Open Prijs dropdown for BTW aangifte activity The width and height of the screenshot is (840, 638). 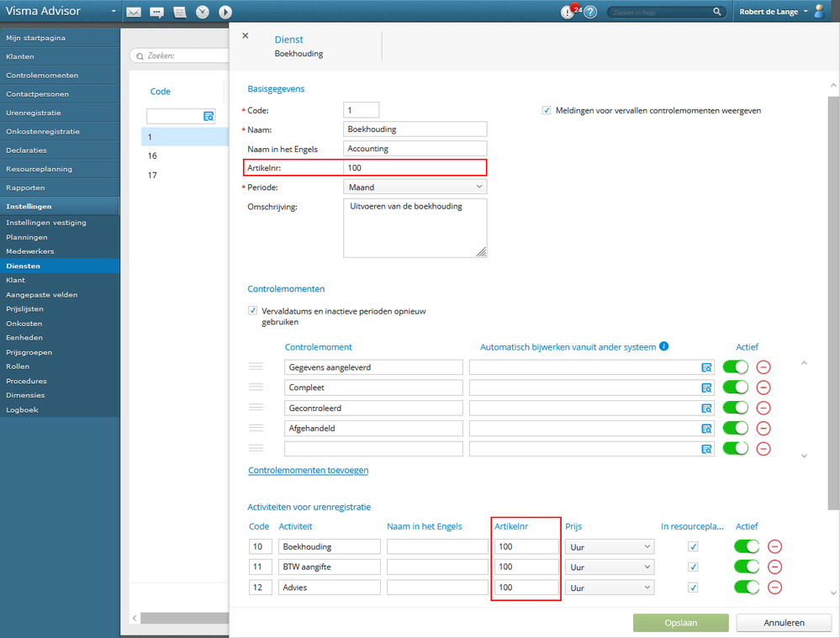tap(610, 567)
